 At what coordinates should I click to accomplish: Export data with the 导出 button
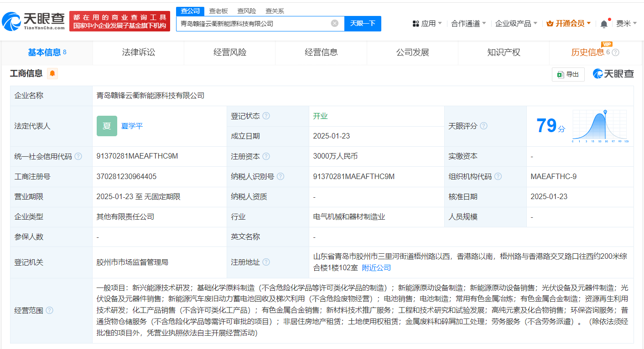click(x=568, y=74)
